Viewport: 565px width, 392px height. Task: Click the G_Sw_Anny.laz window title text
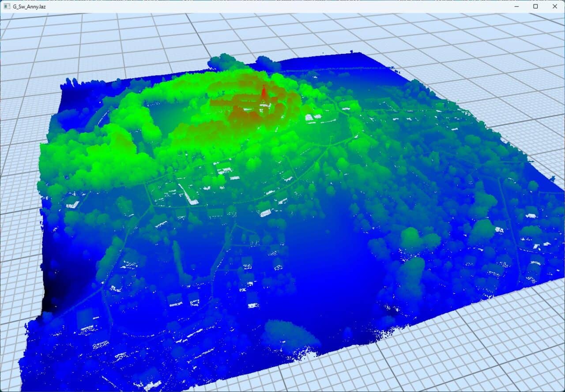[29, 6]
